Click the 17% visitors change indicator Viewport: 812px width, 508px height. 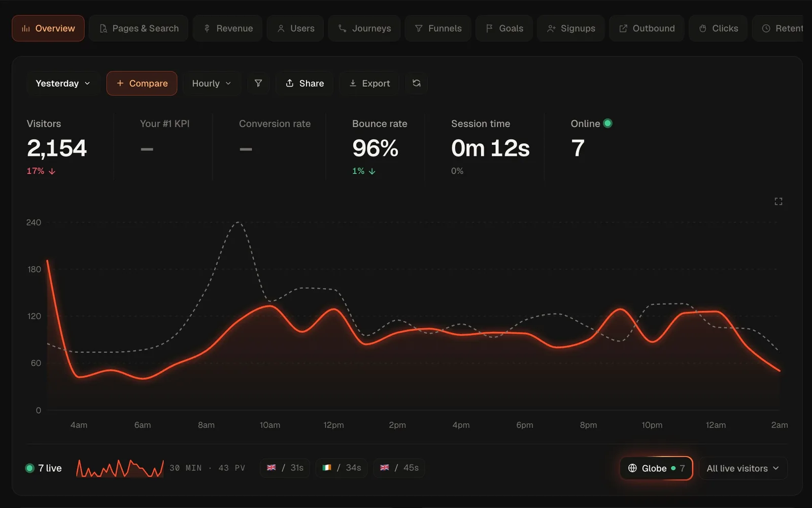click(x=41, y=171)
